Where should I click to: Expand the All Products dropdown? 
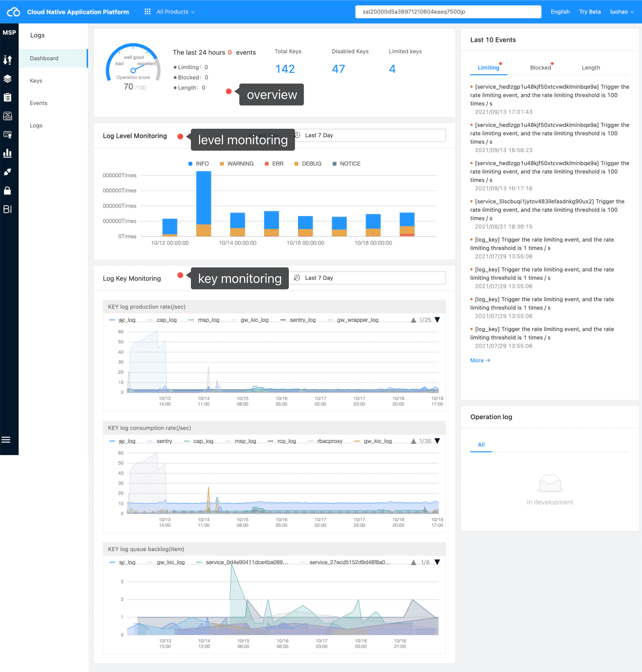175,12
